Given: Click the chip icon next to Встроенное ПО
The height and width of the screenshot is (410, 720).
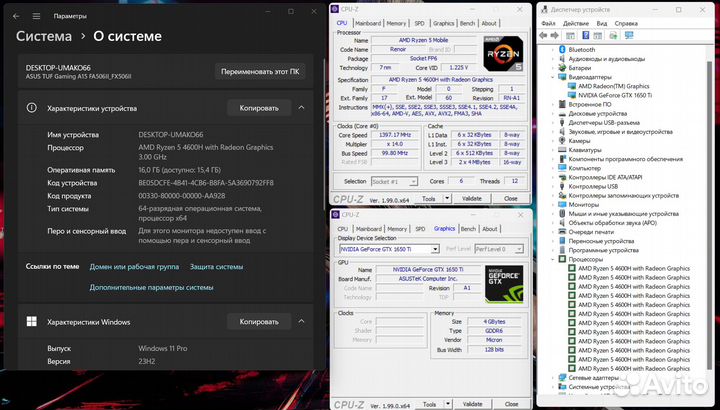Looking at the screenshot, I should 562,104.
